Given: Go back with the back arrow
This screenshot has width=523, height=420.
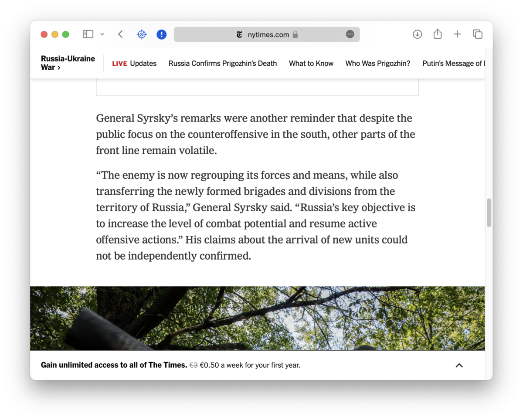Looking at the screenshot, I should coord(121,34).
